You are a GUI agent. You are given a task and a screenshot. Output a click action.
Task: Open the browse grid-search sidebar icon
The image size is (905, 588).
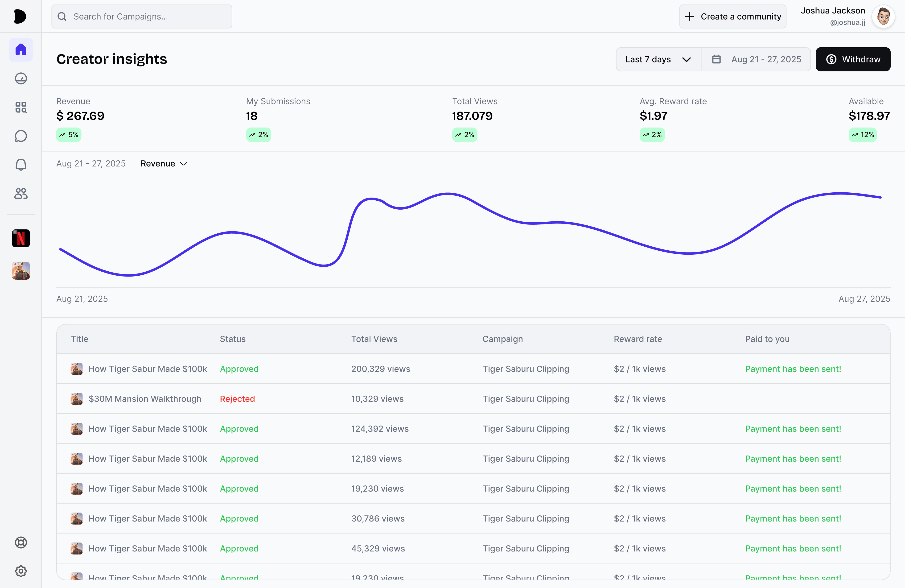[x=21, y=107]
